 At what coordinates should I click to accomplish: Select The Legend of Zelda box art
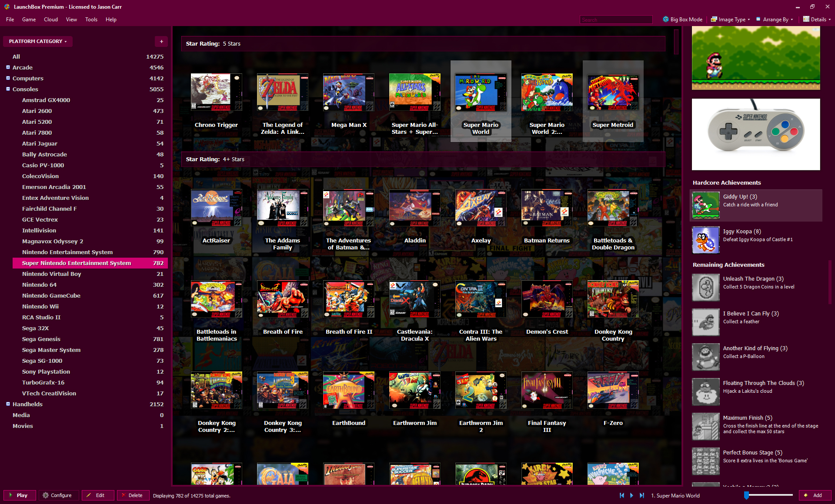[283, 92]
